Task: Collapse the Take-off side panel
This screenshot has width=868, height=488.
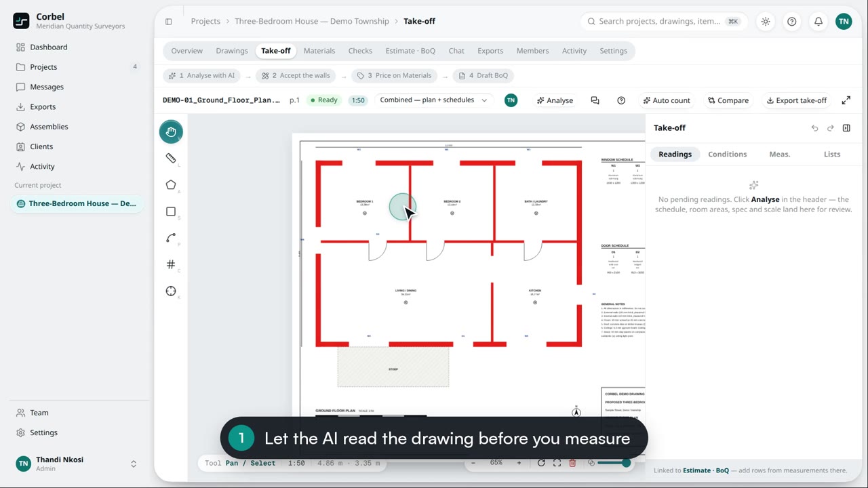Action: tap(846, 128)
